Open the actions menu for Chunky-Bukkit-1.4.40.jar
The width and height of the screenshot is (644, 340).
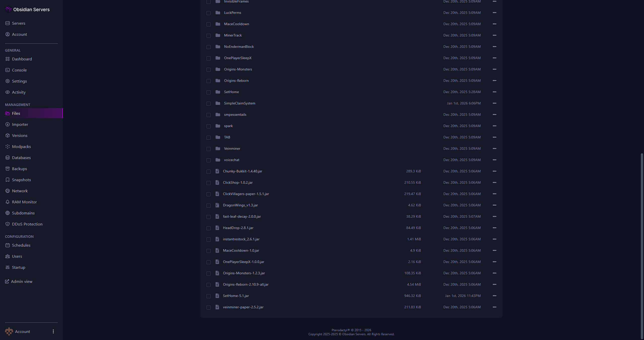pyautogui.click(x=494, y=171)
